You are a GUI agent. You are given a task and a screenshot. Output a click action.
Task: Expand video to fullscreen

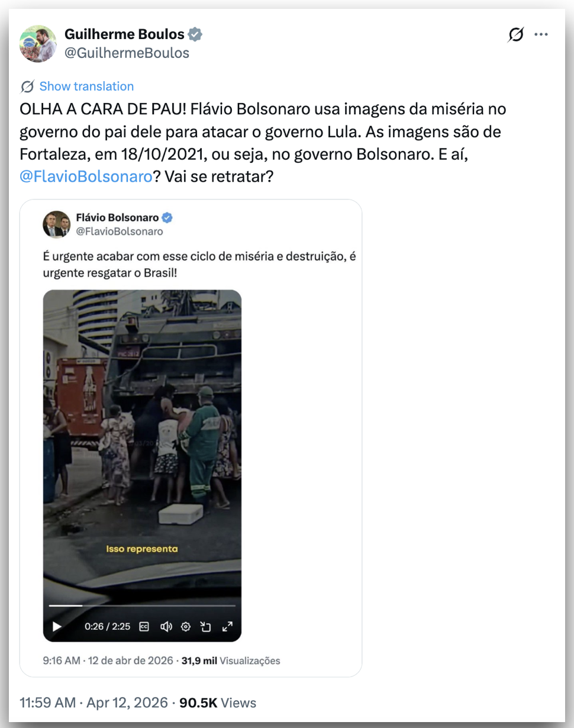tap(227, 626)
